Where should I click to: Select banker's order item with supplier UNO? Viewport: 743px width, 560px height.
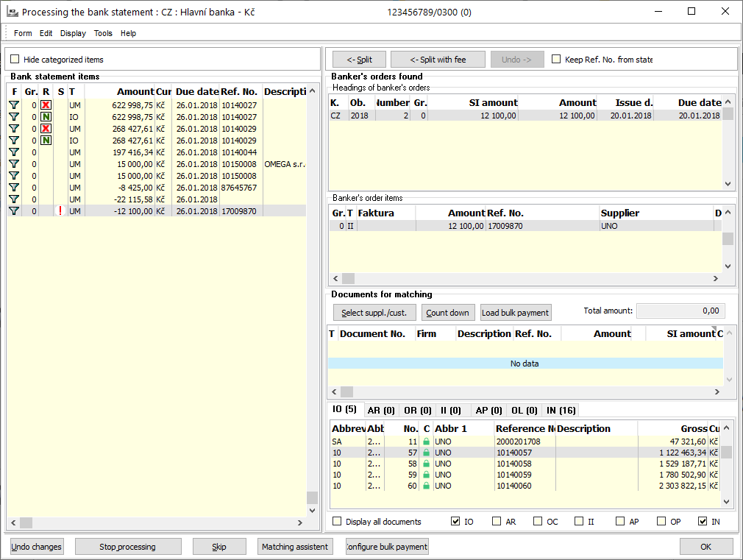[525, 226]
